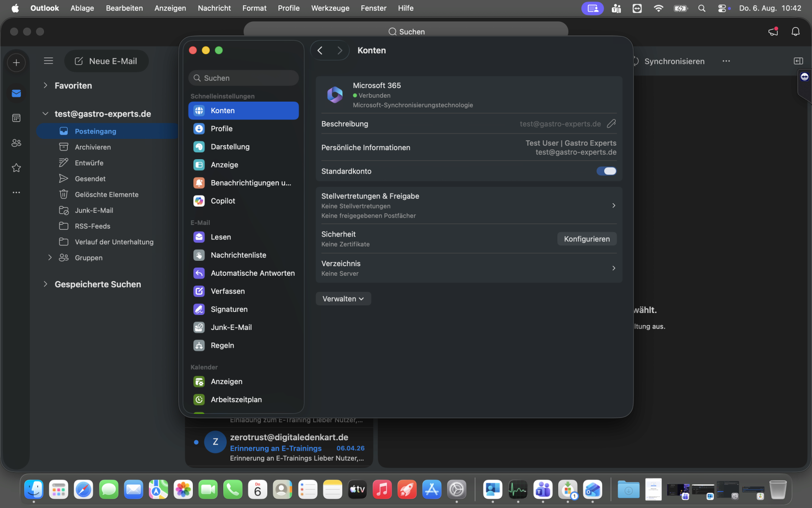
Task: Search in the settings Suchen field
Action: [x=244, y=78]
